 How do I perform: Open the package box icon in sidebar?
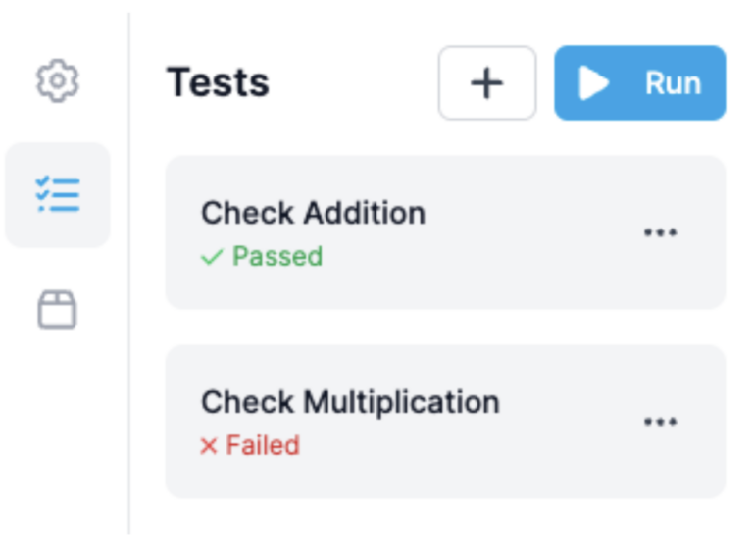point(57,310)
